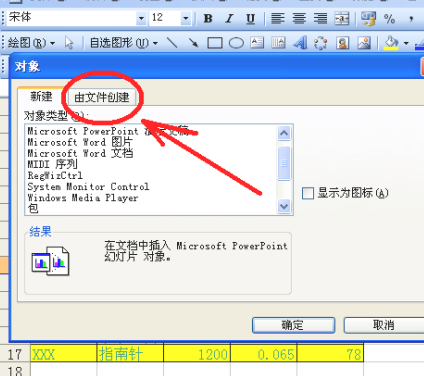Align text right
The height and width of the screenshot is (376, 424).
[320, 18]
